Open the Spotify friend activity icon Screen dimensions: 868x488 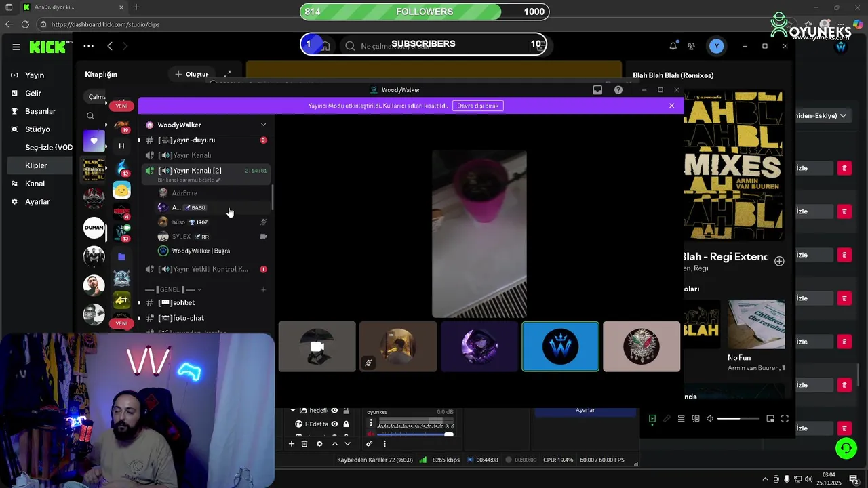(691, 46)
